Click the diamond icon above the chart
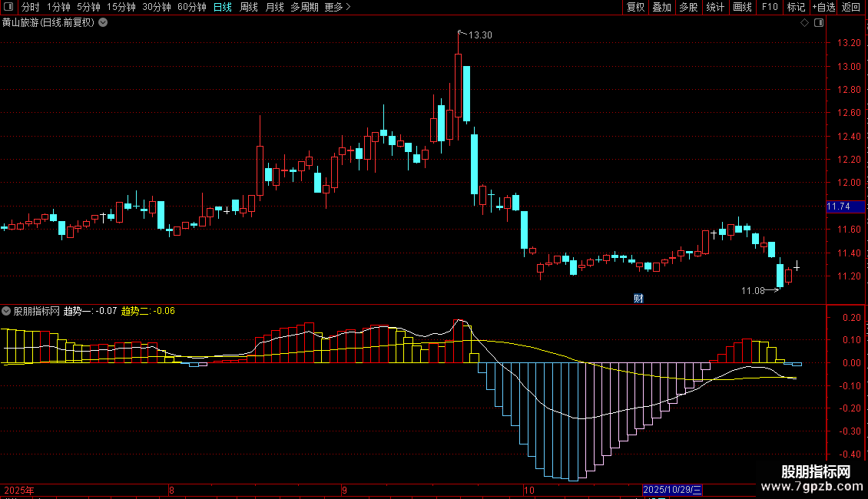This screenshot has width=868, height=499. click(805, 23)
